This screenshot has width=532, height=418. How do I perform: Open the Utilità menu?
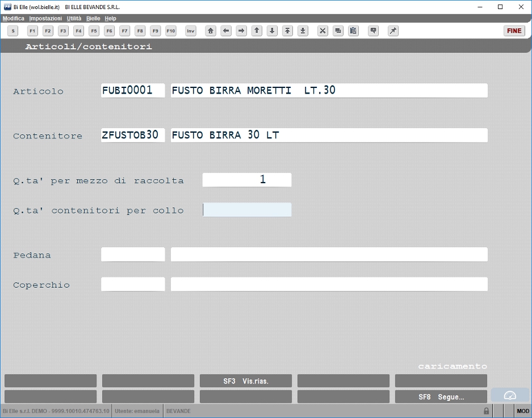point(74,18)
